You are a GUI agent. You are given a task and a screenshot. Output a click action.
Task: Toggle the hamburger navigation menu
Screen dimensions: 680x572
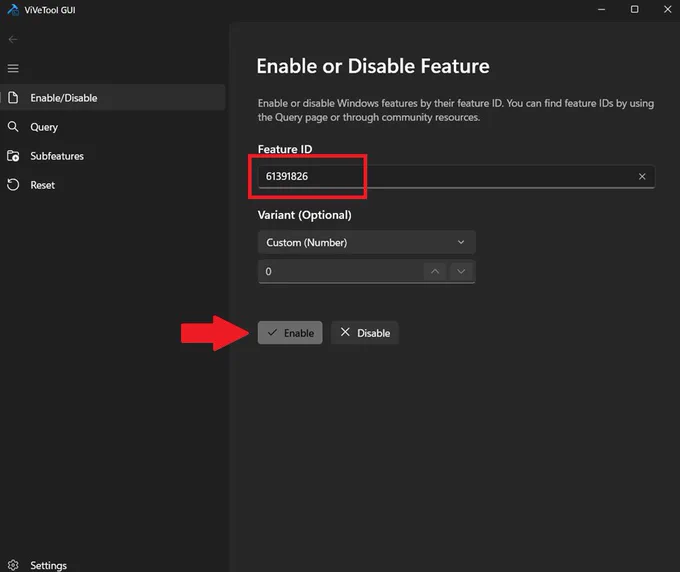[13, 68]
